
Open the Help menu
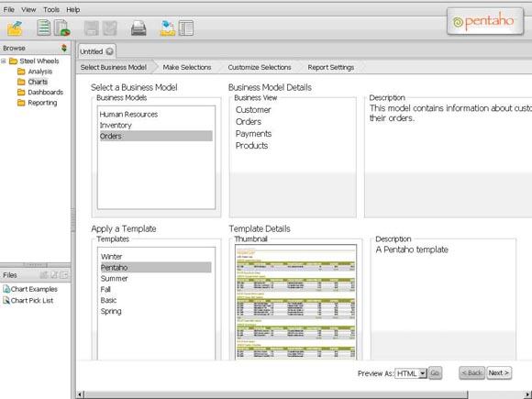click(73, 10)
